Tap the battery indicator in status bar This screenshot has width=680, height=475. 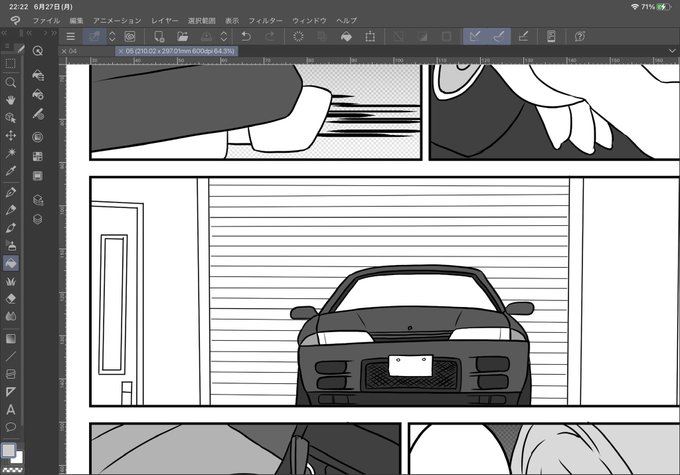point(664,7)
